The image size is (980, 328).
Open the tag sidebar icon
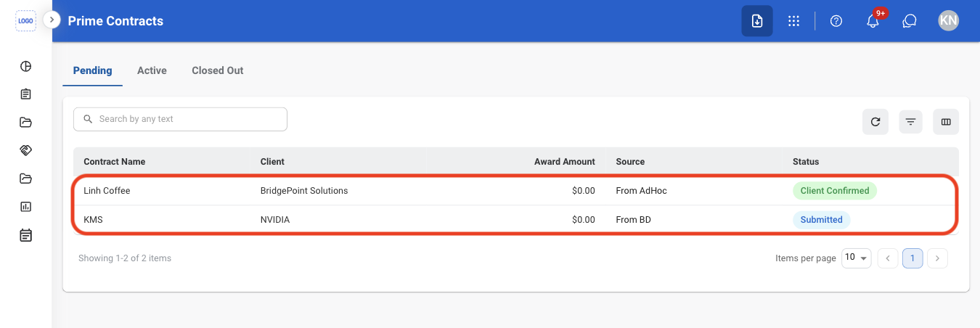(26, 150)
